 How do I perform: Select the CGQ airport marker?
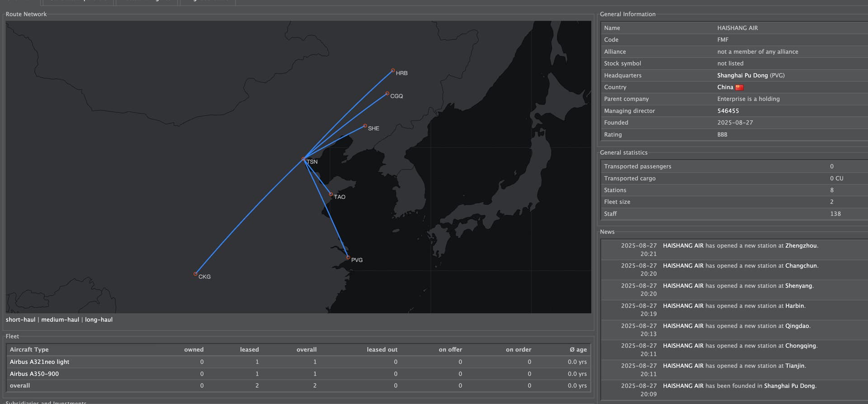point(387,94)
